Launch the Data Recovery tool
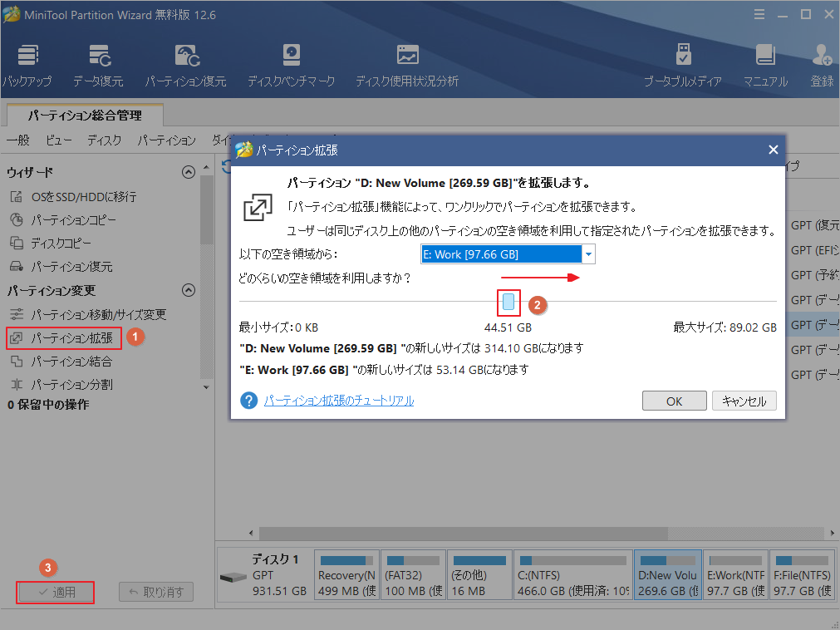 pos(99,66)
